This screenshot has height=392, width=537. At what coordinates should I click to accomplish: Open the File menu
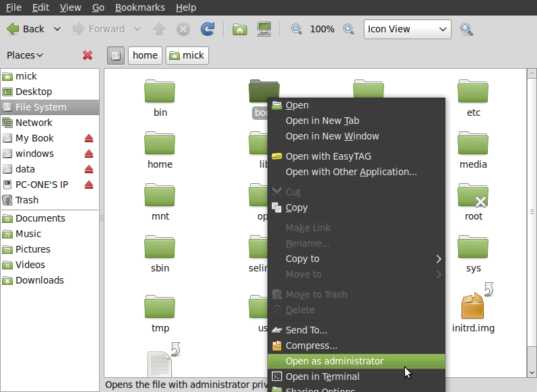[13, 7]
